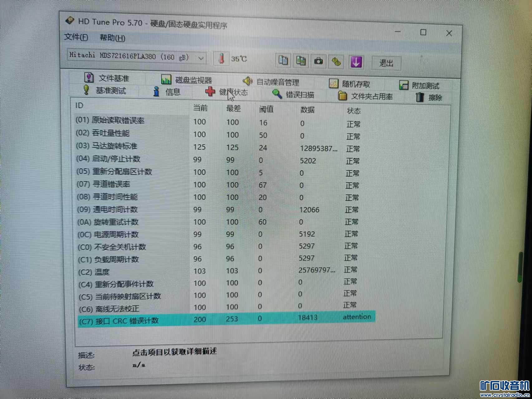Switch to the 错误扫描 tab

point(293,94)
